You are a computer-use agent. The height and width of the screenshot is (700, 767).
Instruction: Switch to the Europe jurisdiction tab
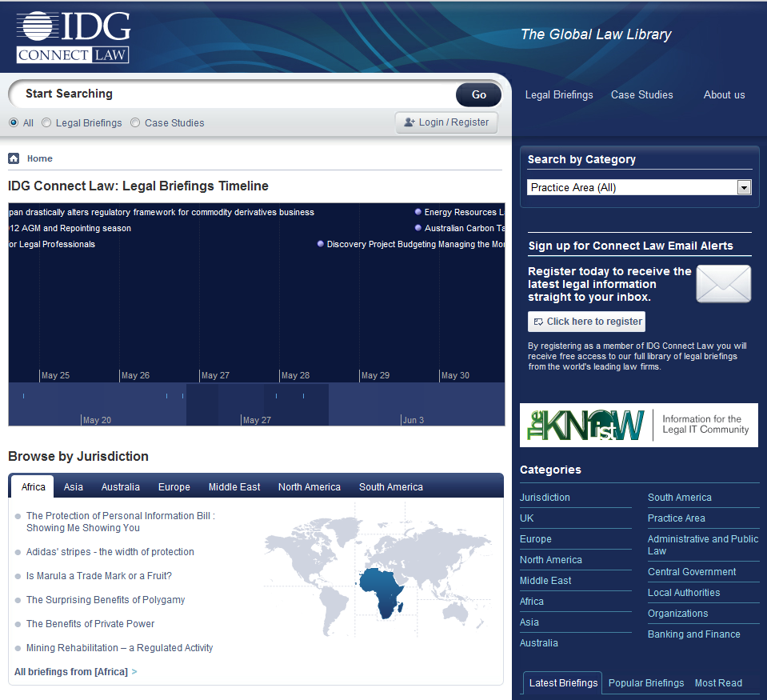click(174, 487)
